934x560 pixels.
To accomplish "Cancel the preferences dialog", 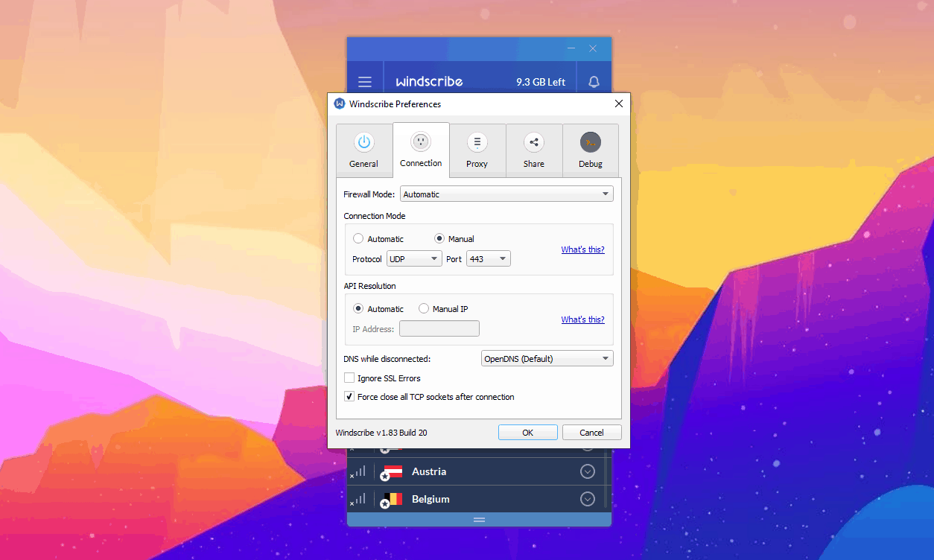I will tap(591, 433).
